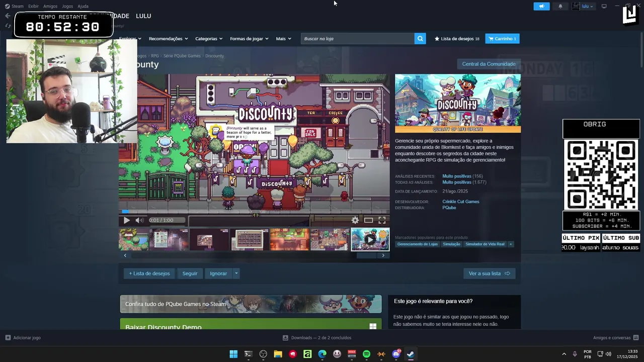The height and width of the screenshot is (362, 644).
Task: Open the Jogos menu
Action: [67, 6]
